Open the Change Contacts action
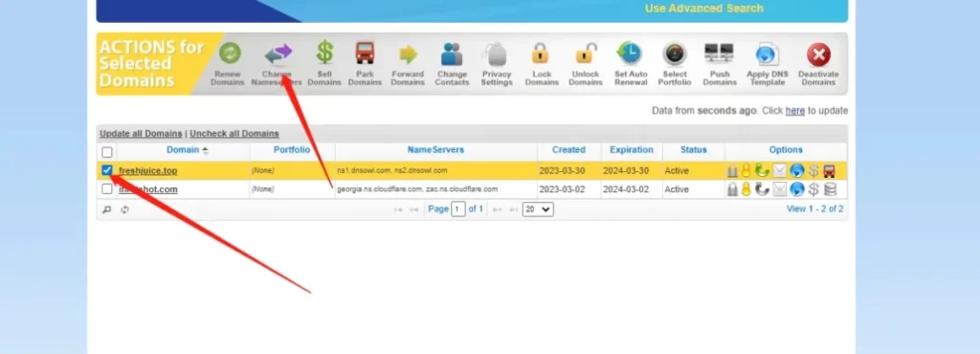This screenshot has width=980, height=354. point(452,64)
